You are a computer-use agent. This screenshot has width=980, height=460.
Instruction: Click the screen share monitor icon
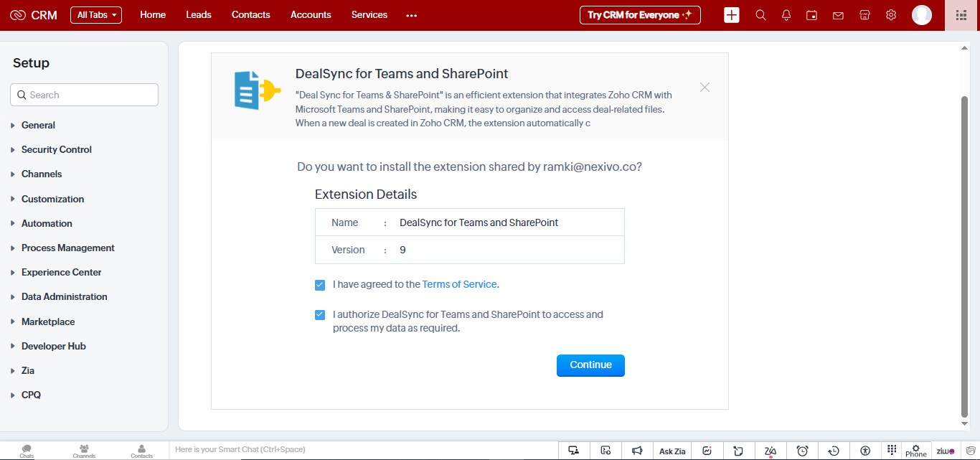pos(573,451)
